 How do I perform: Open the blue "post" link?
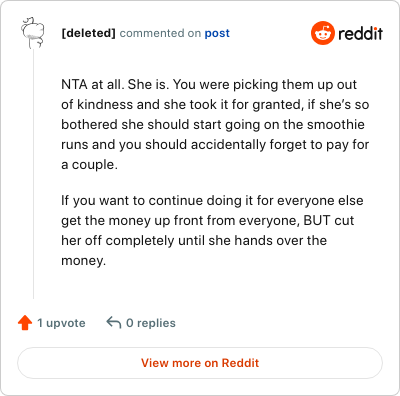coord(217,33)
